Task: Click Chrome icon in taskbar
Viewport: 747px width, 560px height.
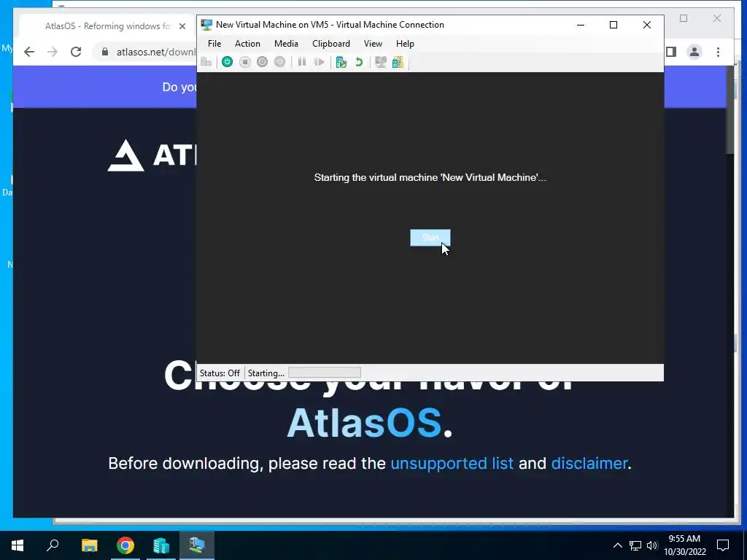Action: click(x=125, y=545)
